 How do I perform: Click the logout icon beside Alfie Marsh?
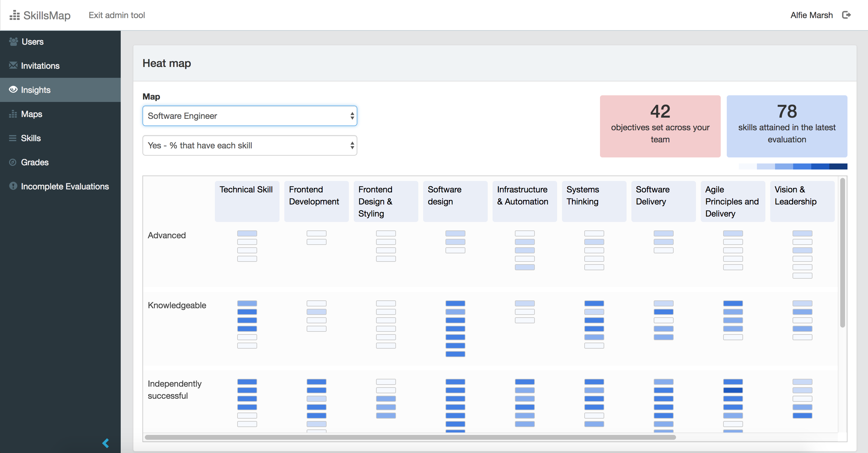pos(846,15)
